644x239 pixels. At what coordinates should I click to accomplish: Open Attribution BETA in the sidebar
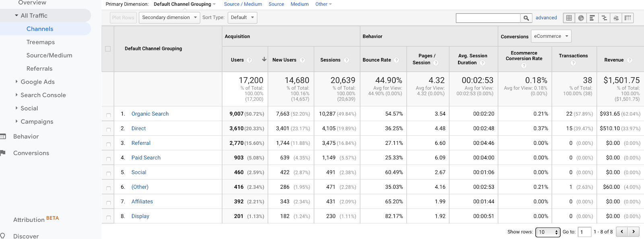tap(36, 219)
